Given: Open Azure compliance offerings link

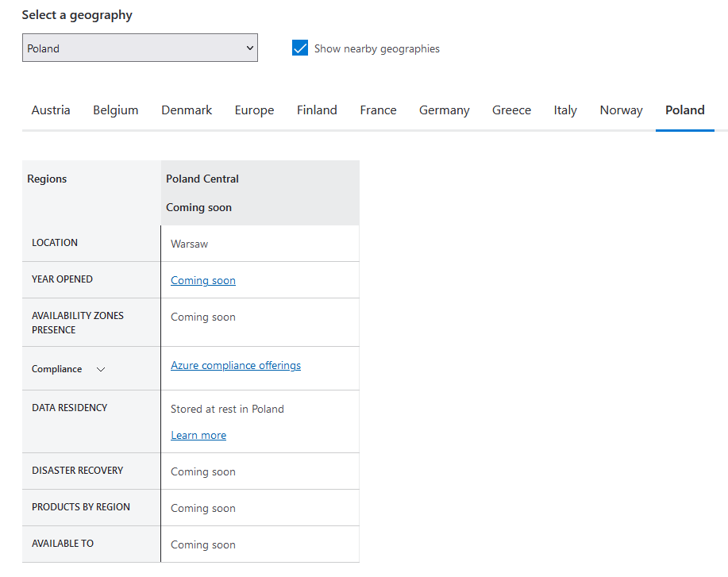Looking at the screenshot, I should (236, 365).
